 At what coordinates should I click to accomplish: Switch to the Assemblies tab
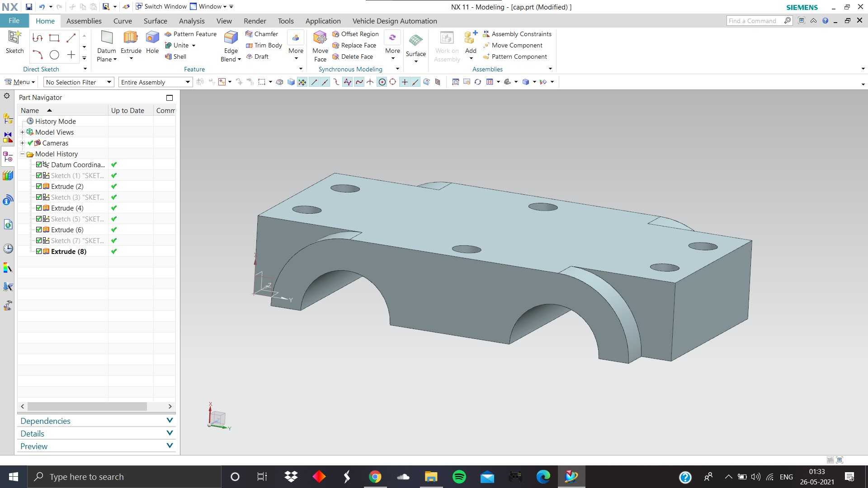(x=84, y=21)
